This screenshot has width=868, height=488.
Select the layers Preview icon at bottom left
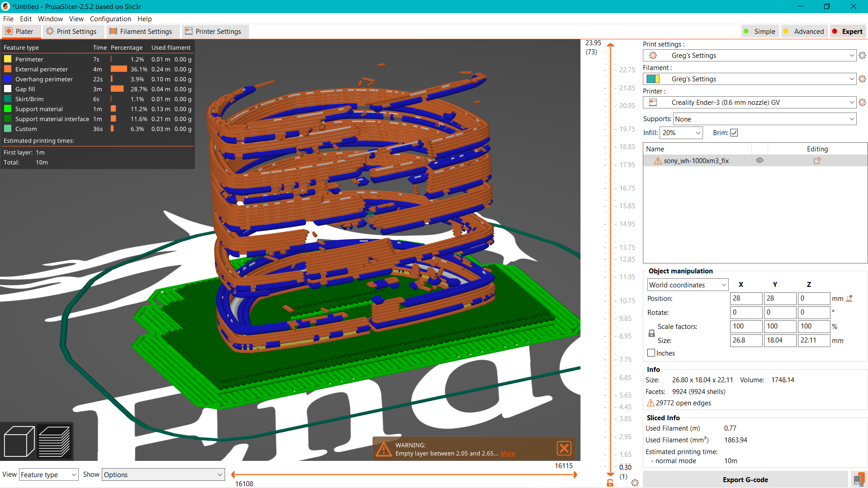pyautogui.click(x=55, y=441)
